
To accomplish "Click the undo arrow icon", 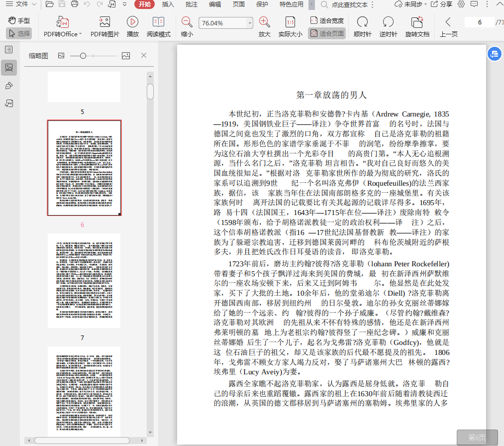I will (87, 4).
